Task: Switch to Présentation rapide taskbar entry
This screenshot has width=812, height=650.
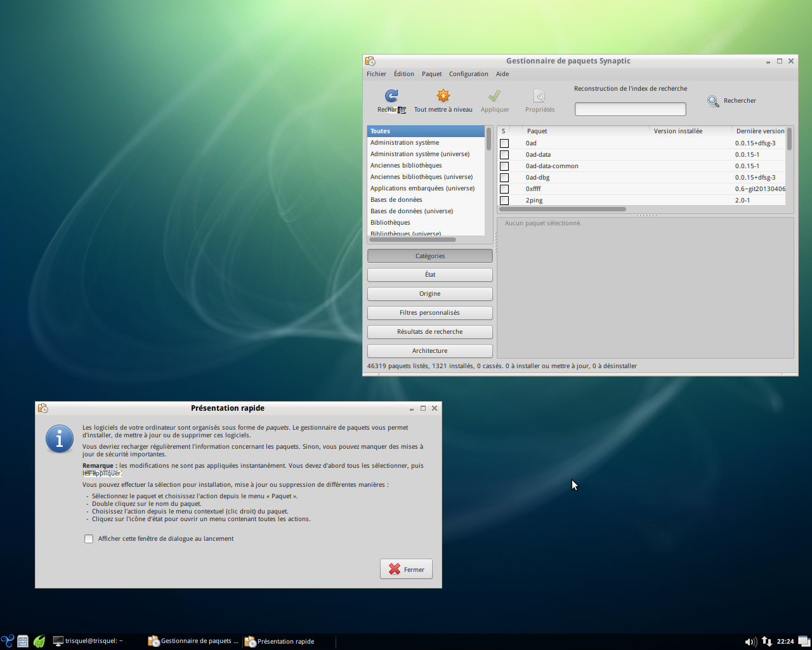Action: [x=289, y=641]
